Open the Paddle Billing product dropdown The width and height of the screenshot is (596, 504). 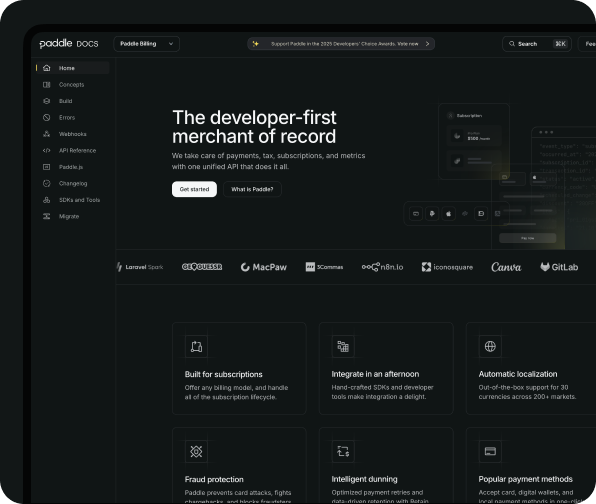pyautogui.click(x=146, y=44)
